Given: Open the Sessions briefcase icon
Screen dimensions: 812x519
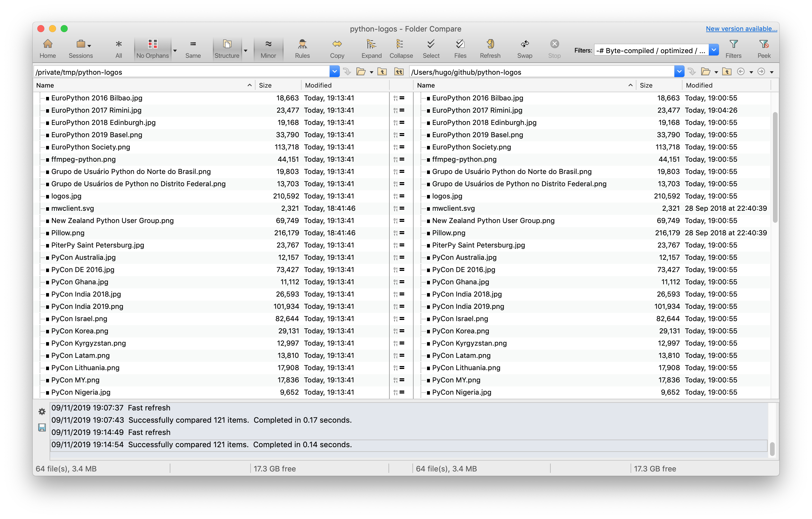Looking at the screenshot, I should tap(80, 44).
